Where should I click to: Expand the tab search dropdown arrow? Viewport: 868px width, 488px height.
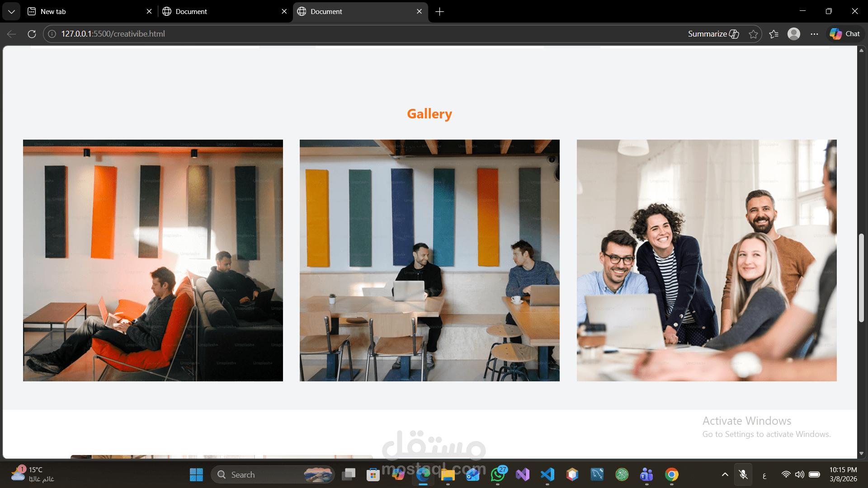pyautogui.click(x=11, y=11)
